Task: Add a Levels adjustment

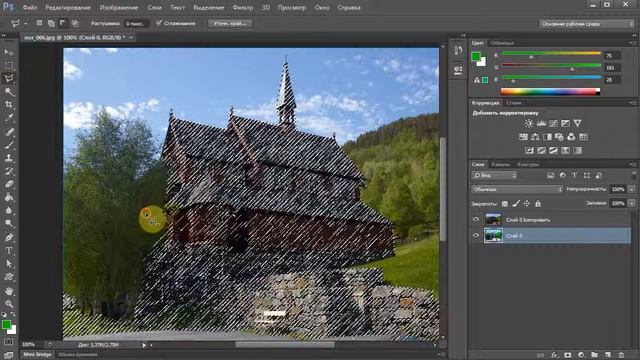Action: pyautogui.click(x=541, y=123)
